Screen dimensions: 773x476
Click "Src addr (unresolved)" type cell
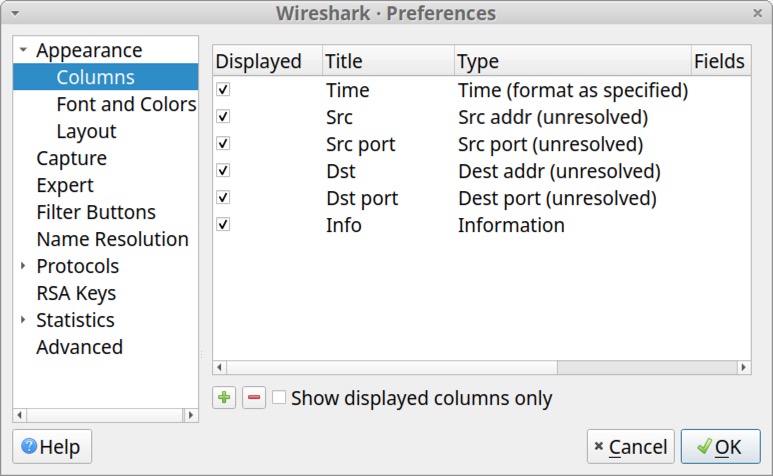tap(553, 117)
